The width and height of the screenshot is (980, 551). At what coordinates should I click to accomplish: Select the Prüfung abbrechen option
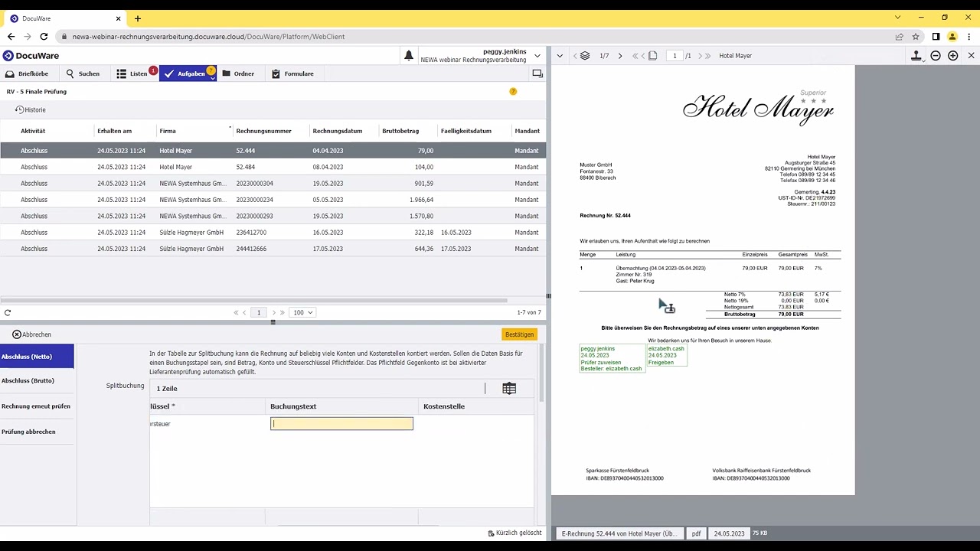(37, 432)
